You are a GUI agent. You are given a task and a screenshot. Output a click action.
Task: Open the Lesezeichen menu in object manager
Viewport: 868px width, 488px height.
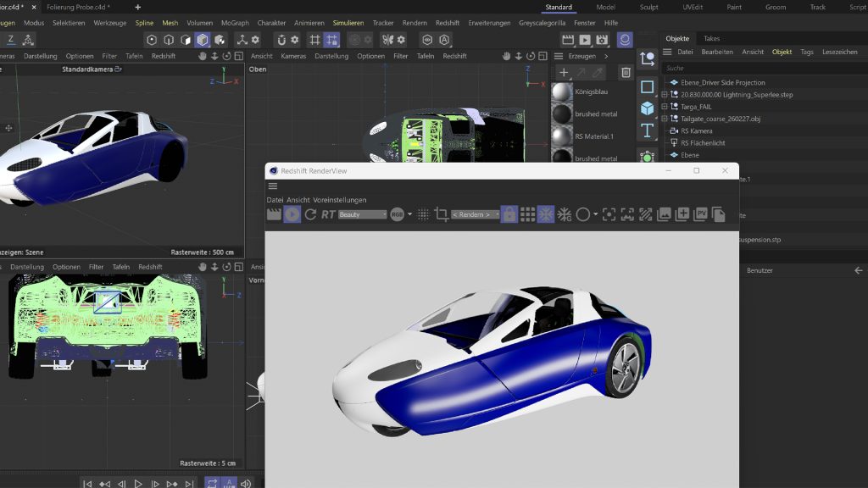(x=840, y=52)
